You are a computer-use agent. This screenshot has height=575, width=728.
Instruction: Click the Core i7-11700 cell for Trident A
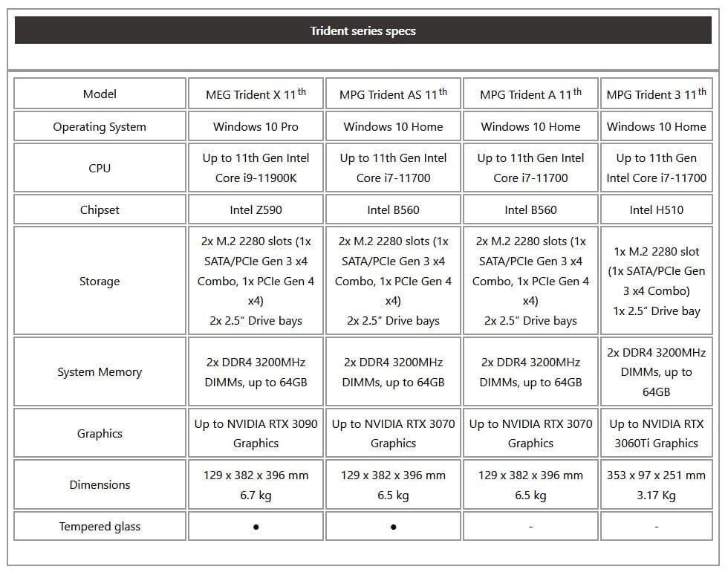530,168
